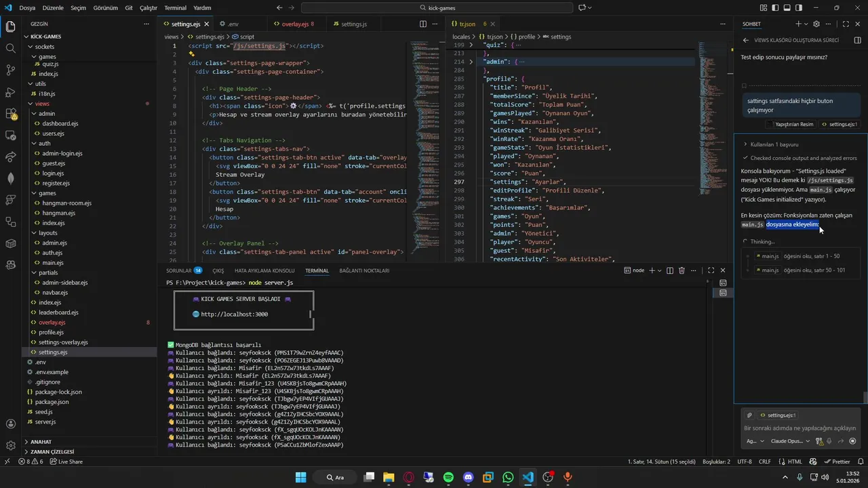
Task: Open the BAĞLANTI NOKTALARI panel tab
Action: pos(364,270)
